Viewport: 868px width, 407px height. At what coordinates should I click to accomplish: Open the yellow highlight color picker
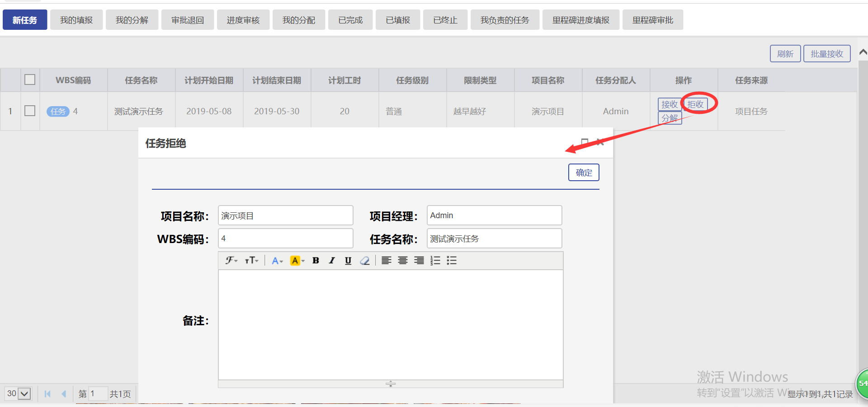pos(297,261)
